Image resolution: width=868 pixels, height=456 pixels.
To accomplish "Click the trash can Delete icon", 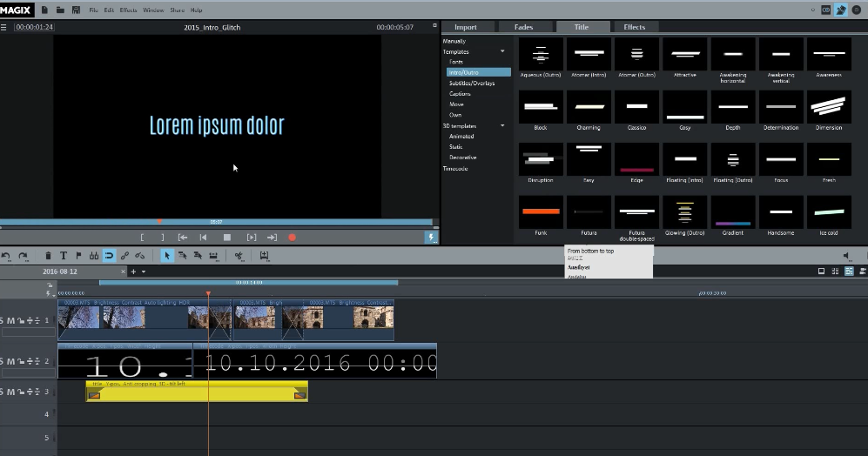I will point(49,256).
